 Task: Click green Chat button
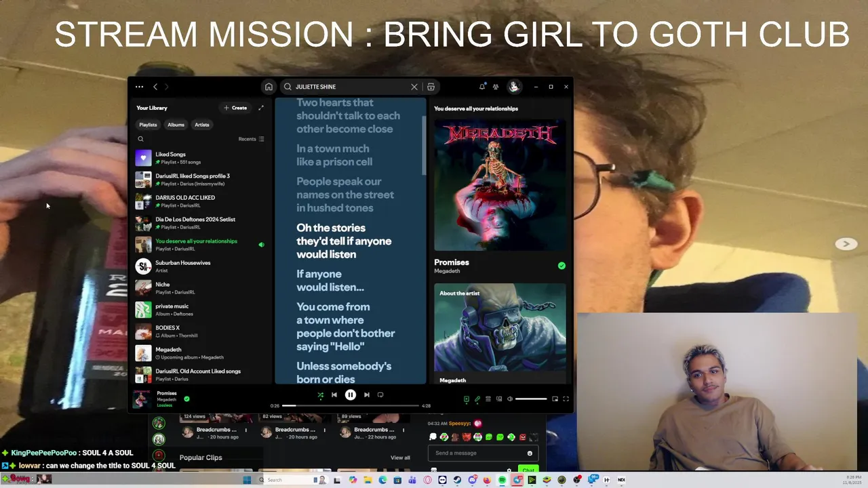tap(528, 469)
